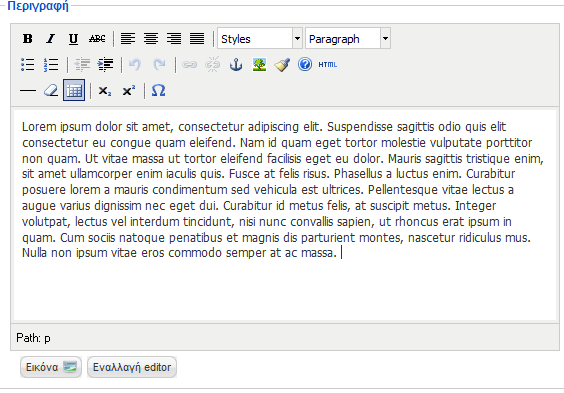Toggle the table guidelines icon

74,90
